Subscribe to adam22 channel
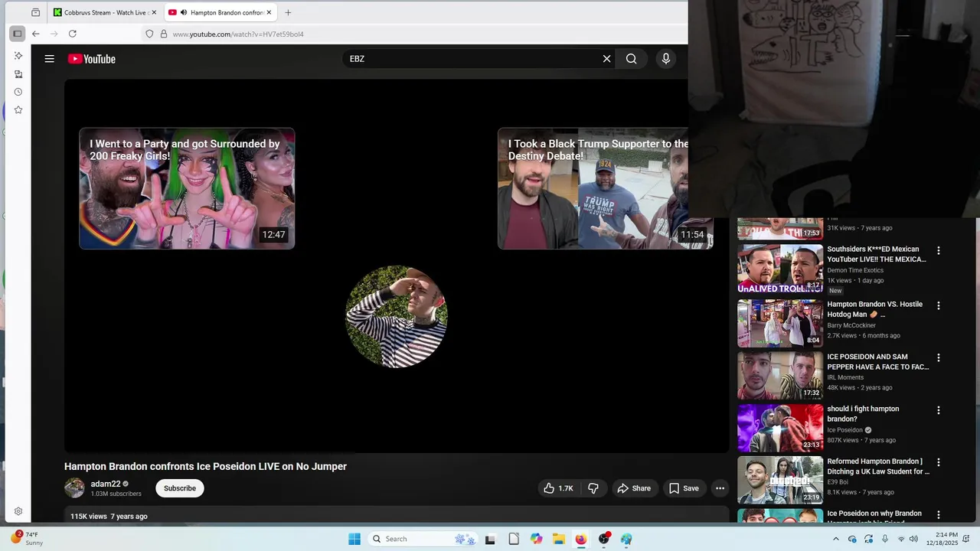This screenshot has width=980, height=551. [x=180, y=488]
